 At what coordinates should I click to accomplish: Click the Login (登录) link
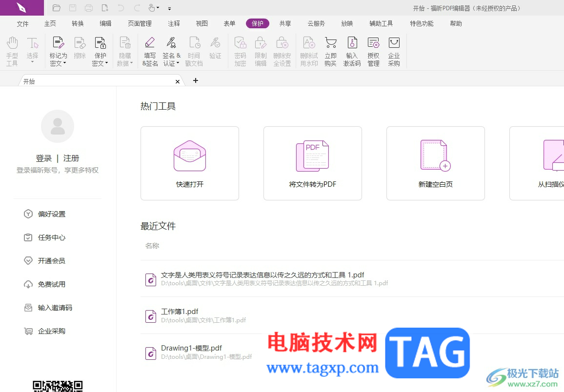point(44,158)
